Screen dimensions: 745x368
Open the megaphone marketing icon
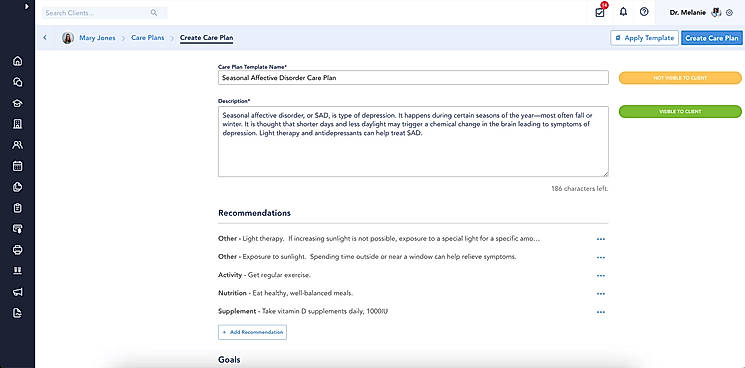[18, 292]
